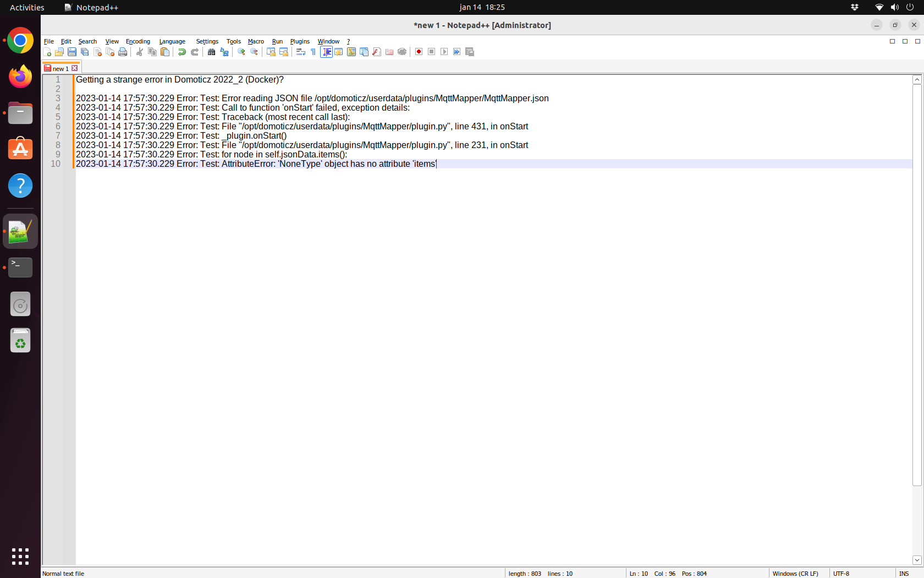Open Terminal from the dock
The height and width of the screenshot is (578, 924).
point(20,268)
